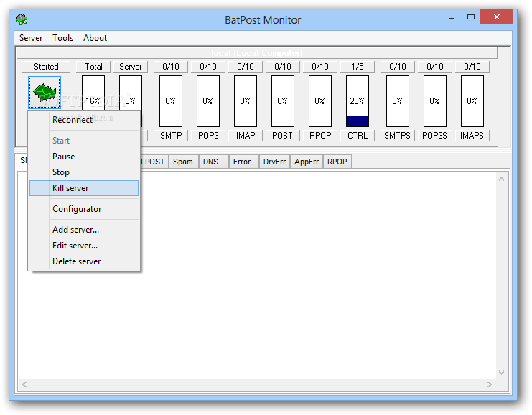Screen dimensions: 532x415
Task: Choose Reconnect from the context menu
Action: [84, 120]
